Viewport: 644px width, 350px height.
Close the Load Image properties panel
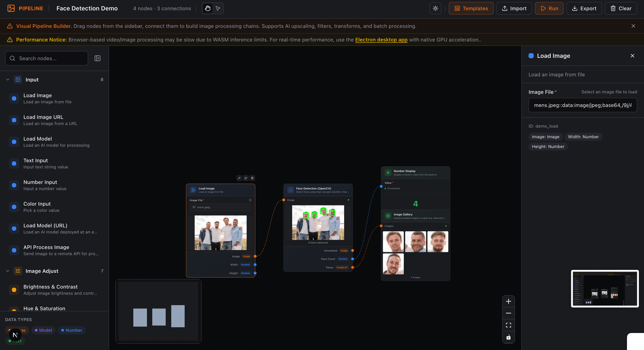click(632, 56)
